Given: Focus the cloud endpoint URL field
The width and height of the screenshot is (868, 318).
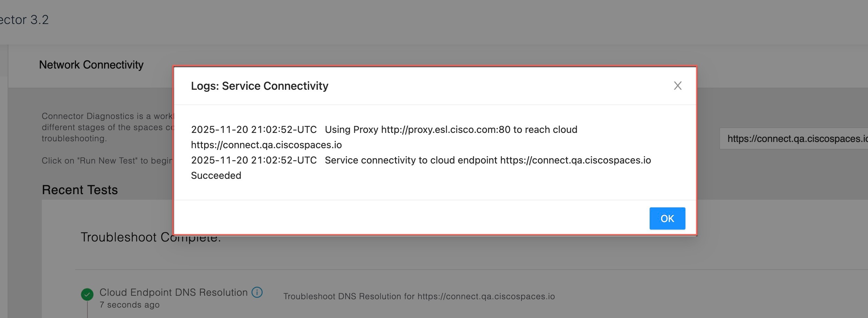Looking at the screenshot, I should pyautogui.click(x=794, y=139).
